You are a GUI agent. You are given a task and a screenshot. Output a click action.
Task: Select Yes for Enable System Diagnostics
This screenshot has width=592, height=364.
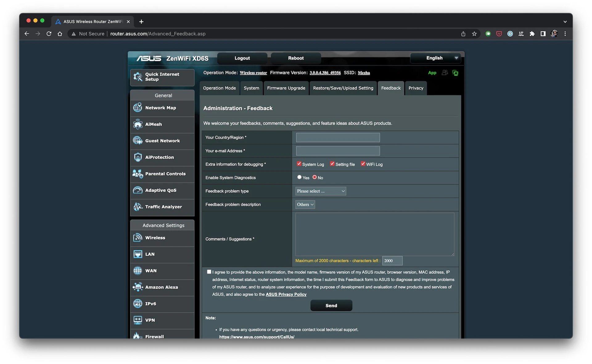299,177
